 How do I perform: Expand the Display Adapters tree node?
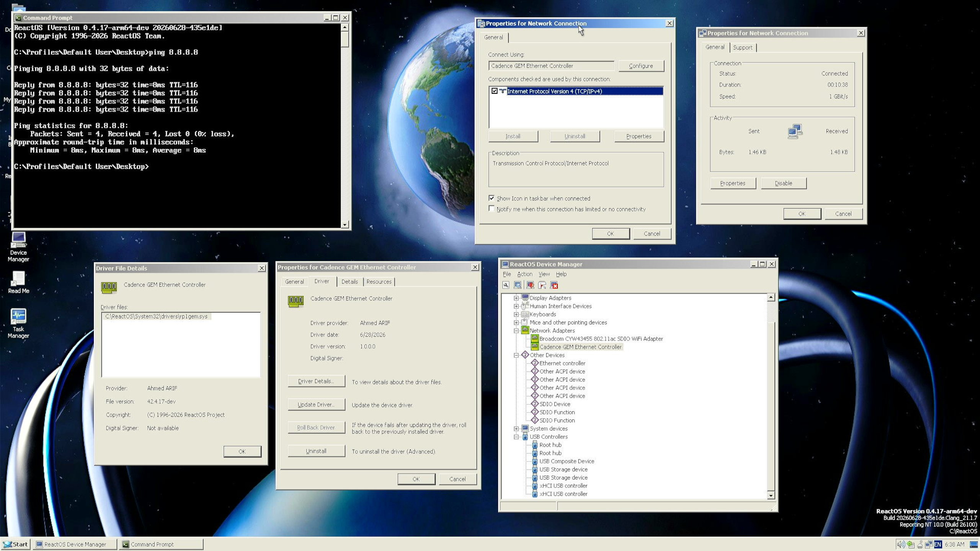tap(516, 298)
